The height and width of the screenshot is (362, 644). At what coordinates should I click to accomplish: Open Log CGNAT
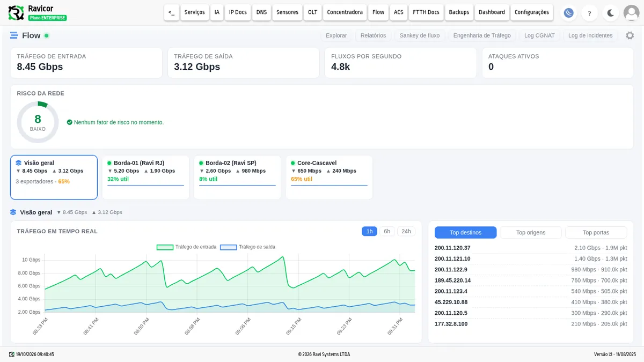coord(539,35)
